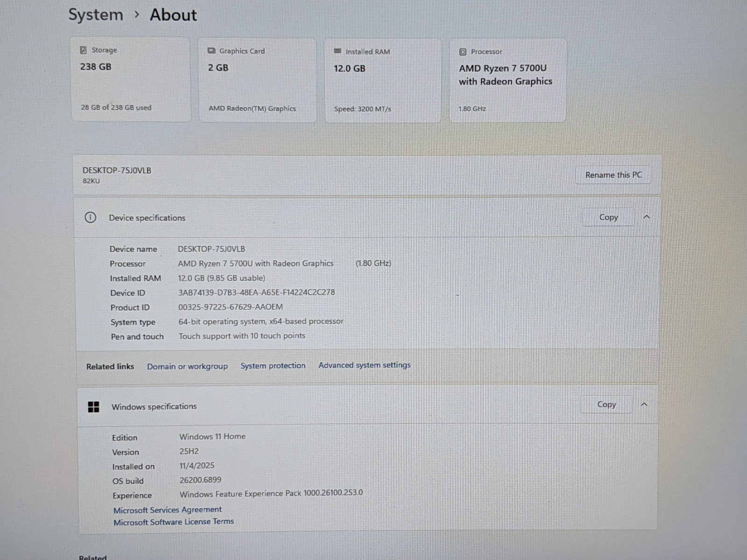Click the Processor icon in top card
747x560 pixels.
pos(463,52)
